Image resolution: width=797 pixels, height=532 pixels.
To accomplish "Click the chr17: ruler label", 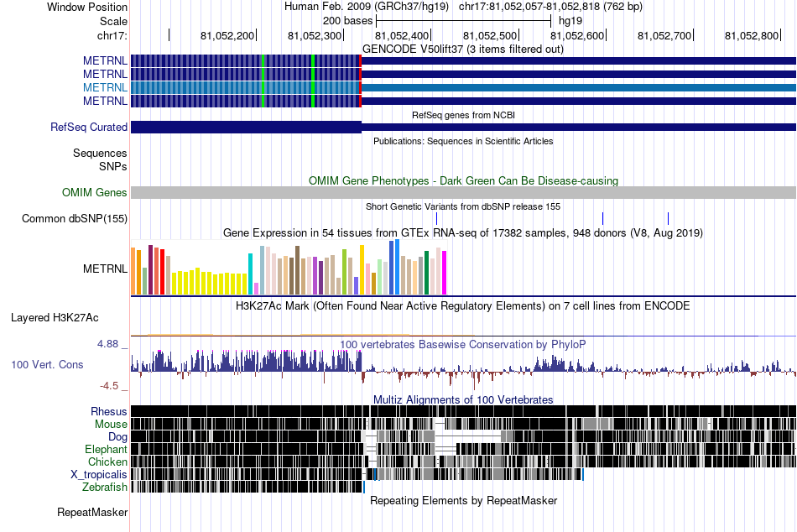I will [112, 35].
